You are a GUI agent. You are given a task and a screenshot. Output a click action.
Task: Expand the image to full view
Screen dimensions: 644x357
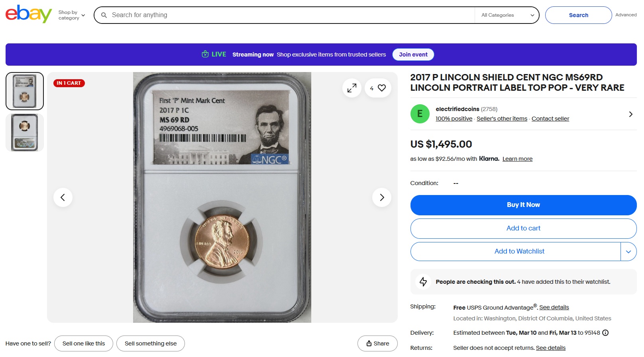click(351, 88)
